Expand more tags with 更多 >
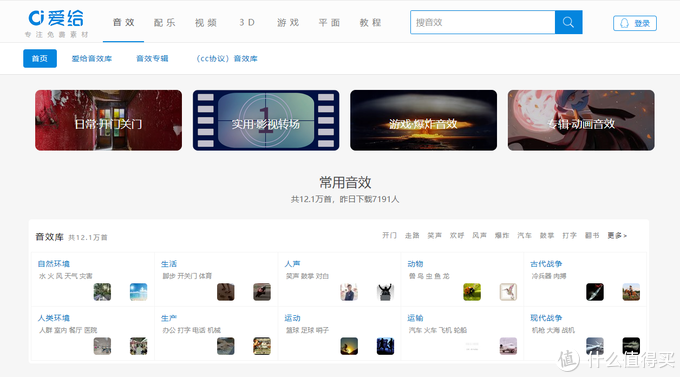The image size is (680, 377). point(617,235)
